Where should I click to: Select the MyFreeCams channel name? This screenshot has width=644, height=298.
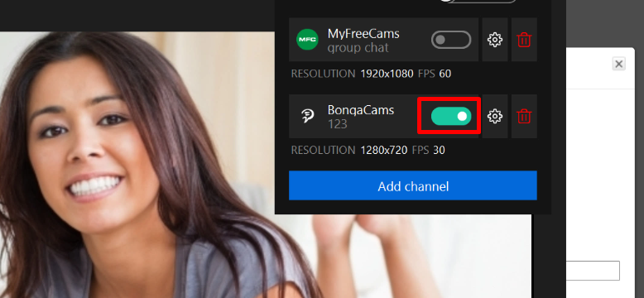[x=363, y=34]
